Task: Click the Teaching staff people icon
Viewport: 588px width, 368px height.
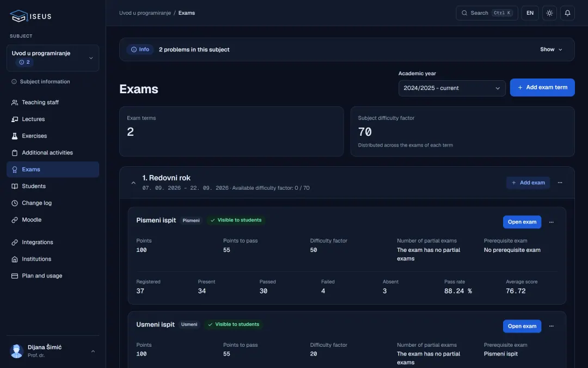Action: [15, 102]
